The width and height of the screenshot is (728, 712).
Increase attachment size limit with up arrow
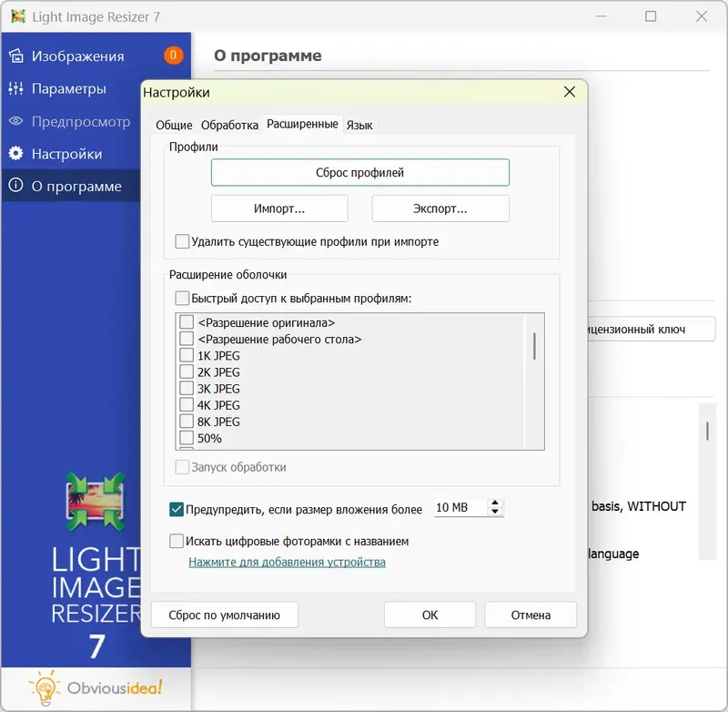click(x=495, y=503)
